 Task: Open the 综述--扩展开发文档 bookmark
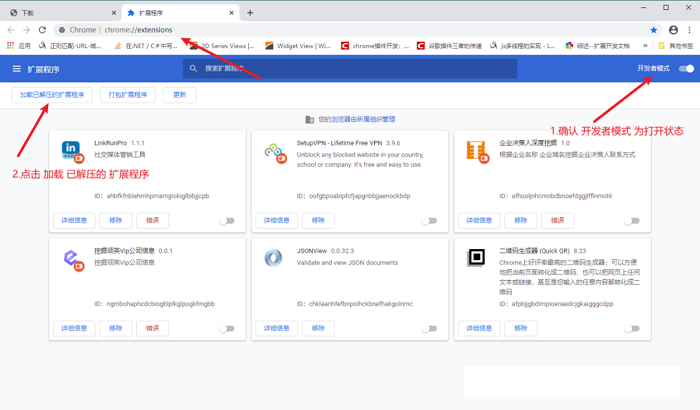click(x=597, y=46)
